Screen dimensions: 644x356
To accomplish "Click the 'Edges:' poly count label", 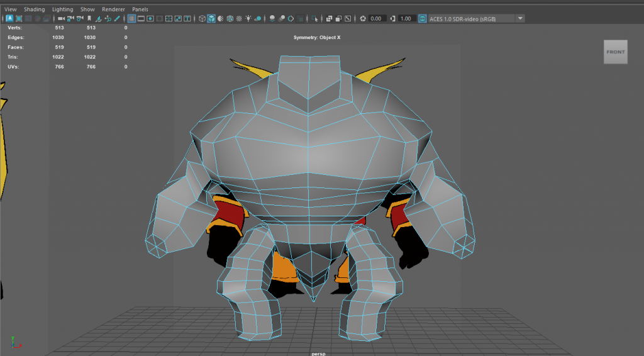I will 16,37.
